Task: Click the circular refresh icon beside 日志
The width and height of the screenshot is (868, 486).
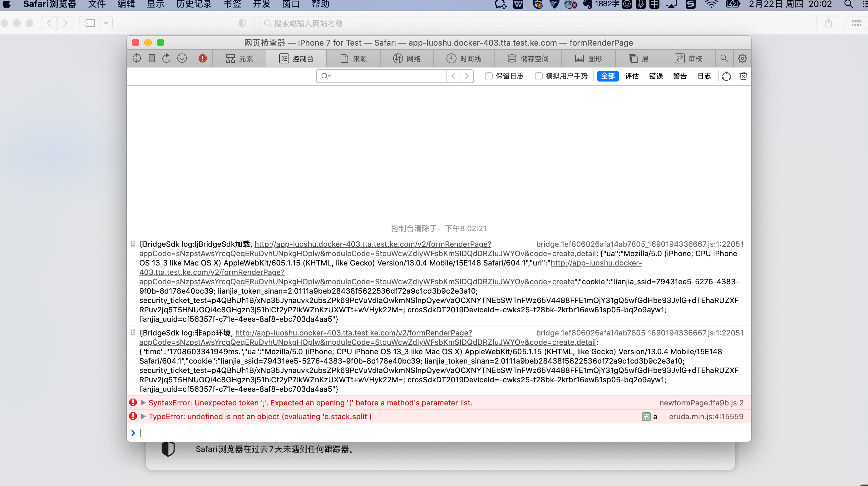Action: pyautogui.click(x=726, y=76)
